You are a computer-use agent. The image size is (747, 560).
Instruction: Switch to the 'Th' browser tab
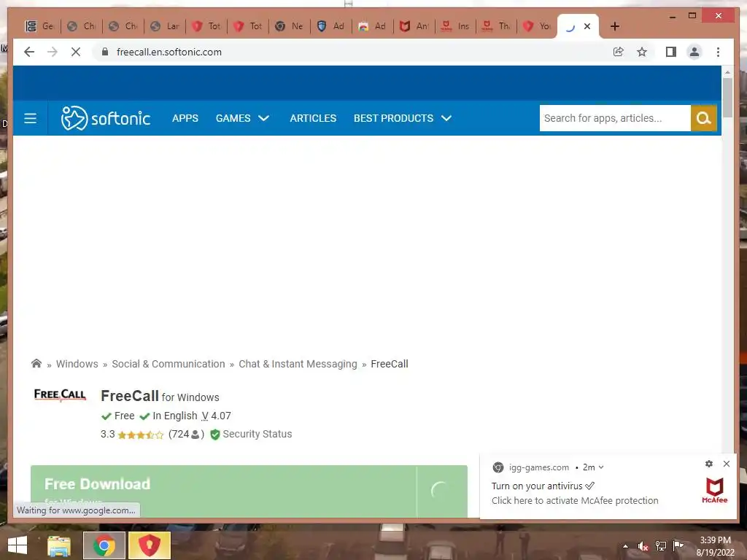(496, 26)
